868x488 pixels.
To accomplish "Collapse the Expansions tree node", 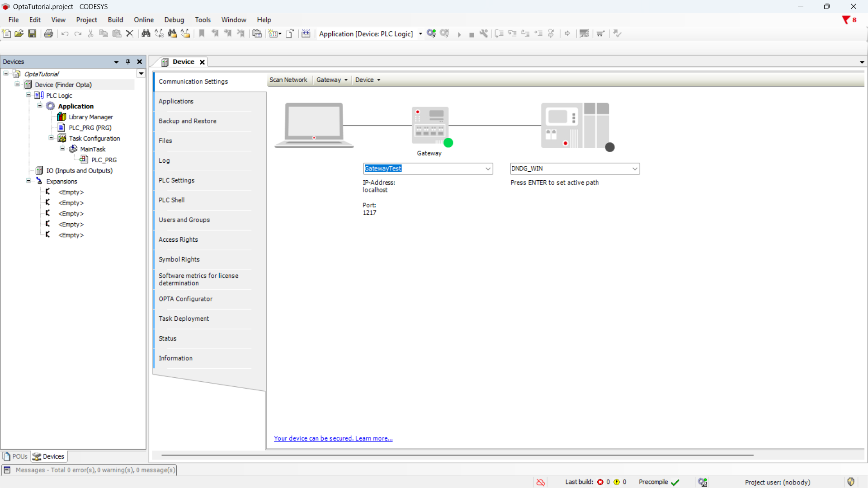I will (x=28, y=181).
